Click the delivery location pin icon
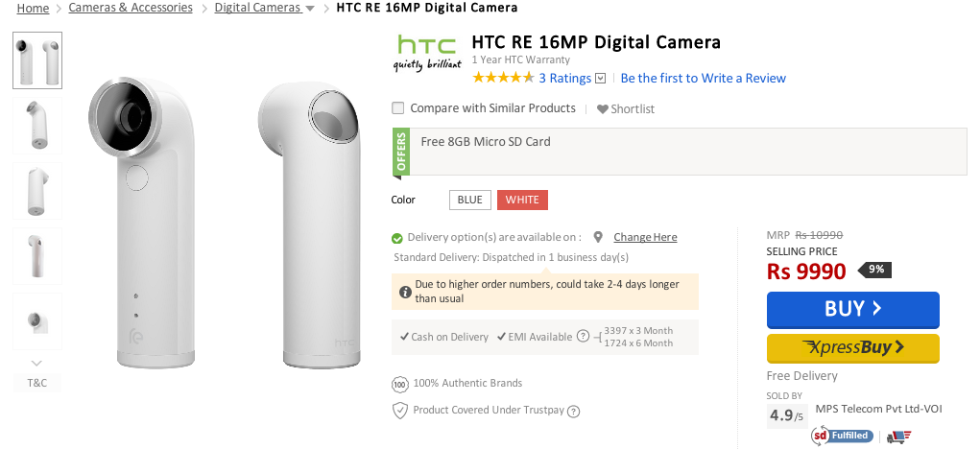The height and width of the screenshot is (449, 980). click(598, 237)
